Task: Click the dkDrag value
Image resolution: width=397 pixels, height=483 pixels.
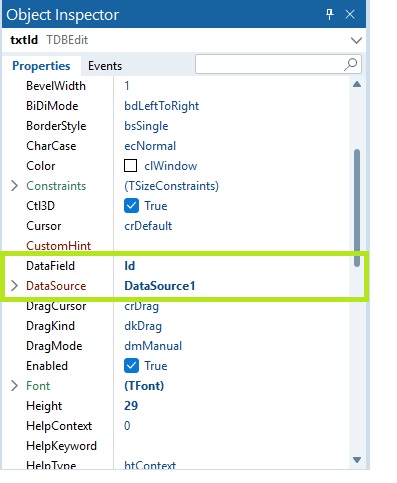Action: coord(143,326)
